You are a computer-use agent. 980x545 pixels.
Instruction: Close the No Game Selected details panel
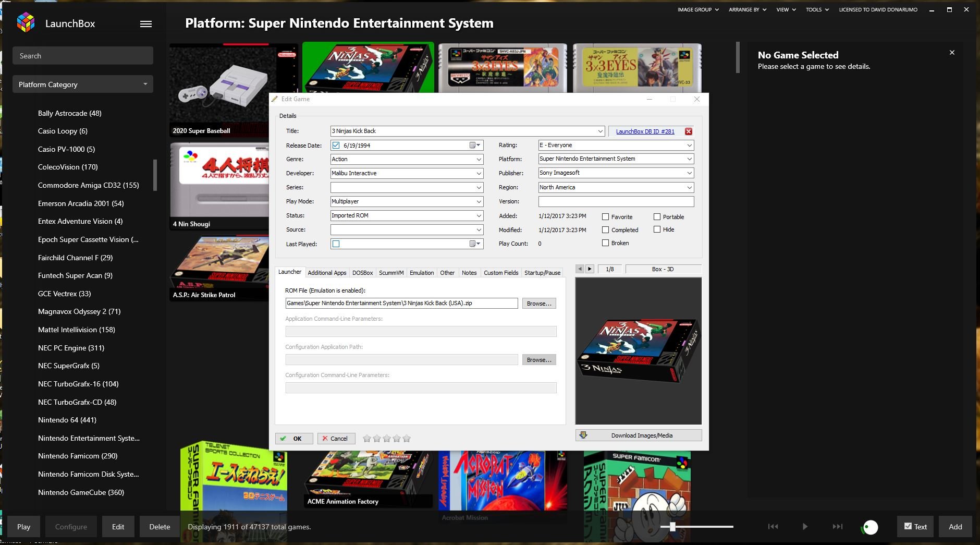[952, 53]
